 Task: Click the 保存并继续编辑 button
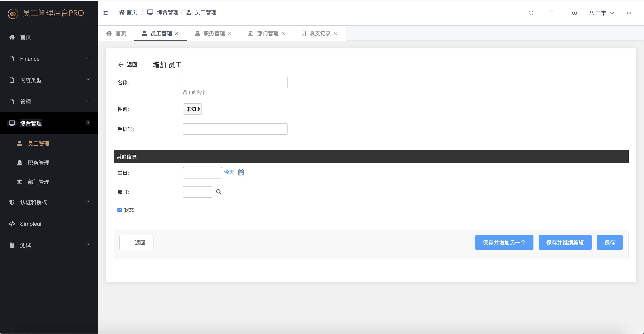coord(565,242)
